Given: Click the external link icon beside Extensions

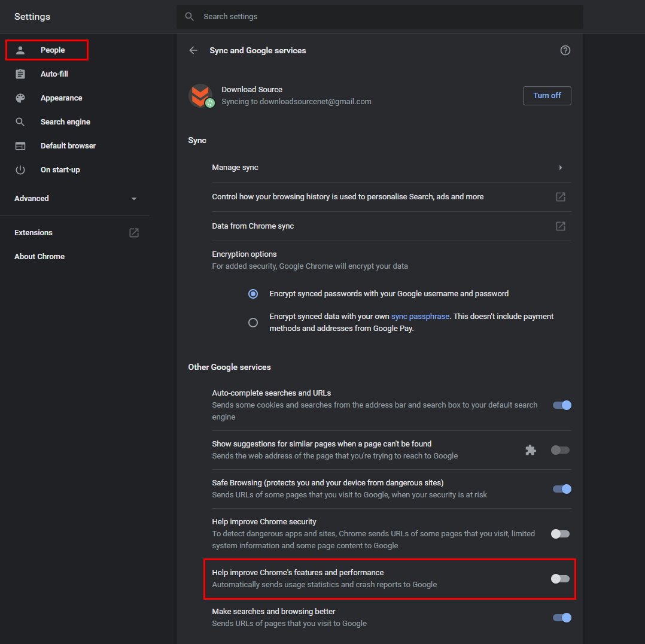Looking at the screenshot, I should tap(134, 232).
